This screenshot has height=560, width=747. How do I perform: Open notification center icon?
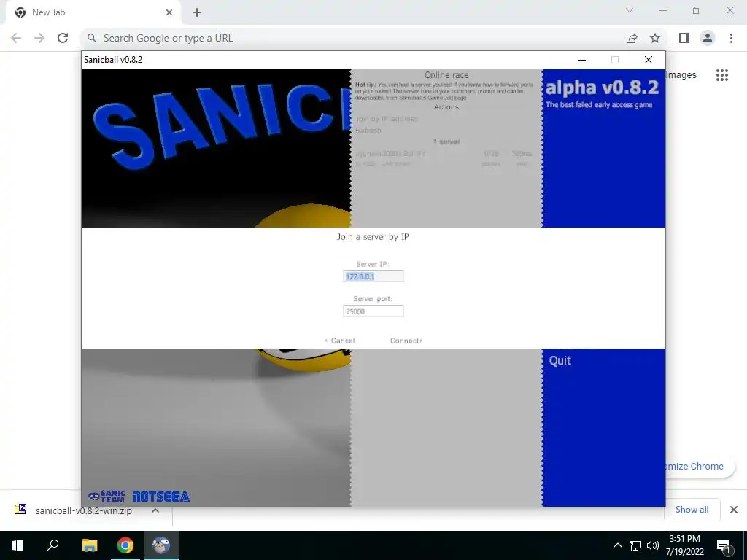(724, 546)
